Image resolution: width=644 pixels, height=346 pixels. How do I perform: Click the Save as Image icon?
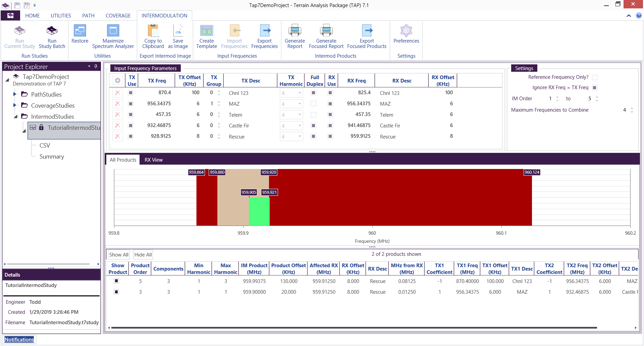tap(178, 31)
